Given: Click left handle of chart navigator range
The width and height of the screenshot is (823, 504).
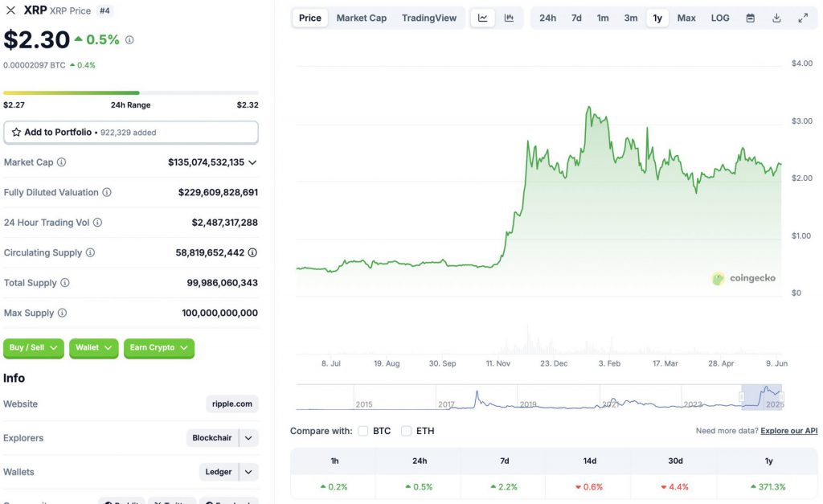Looking at the screenshot, I should [742, 397].
